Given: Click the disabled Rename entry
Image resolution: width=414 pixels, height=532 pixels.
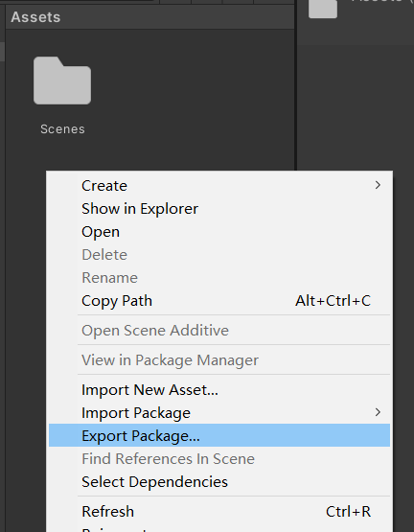Looking at the screenshot, I should point(219,278).
